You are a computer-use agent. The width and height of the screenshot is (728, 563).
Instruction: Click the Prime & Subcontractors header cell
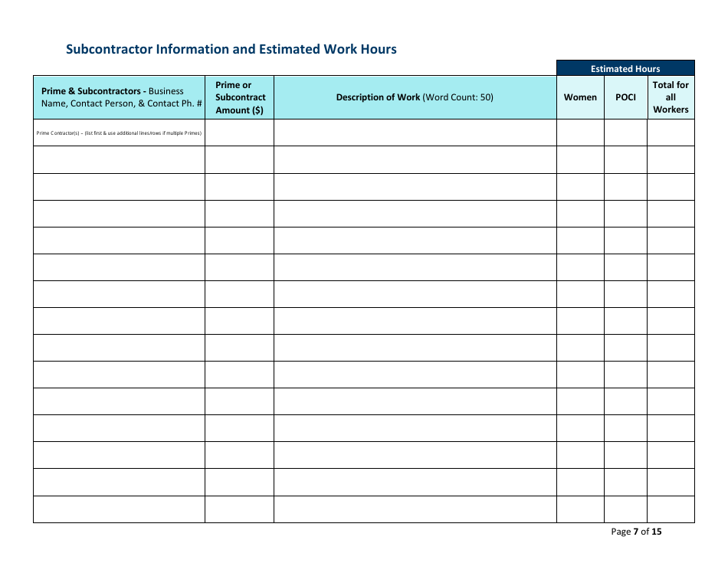coord(119,97)
